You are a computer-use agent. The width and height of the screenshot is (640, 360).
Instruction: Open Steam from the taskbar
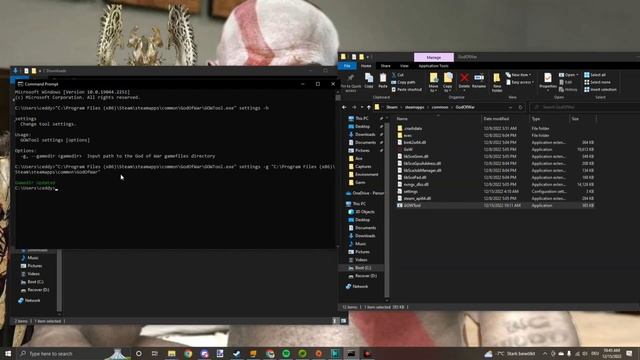tap(236, 353)
